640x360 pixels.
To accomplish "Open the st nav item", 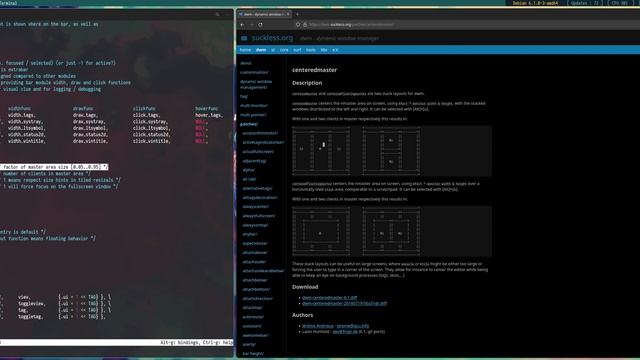I will (x=273, y=50).
